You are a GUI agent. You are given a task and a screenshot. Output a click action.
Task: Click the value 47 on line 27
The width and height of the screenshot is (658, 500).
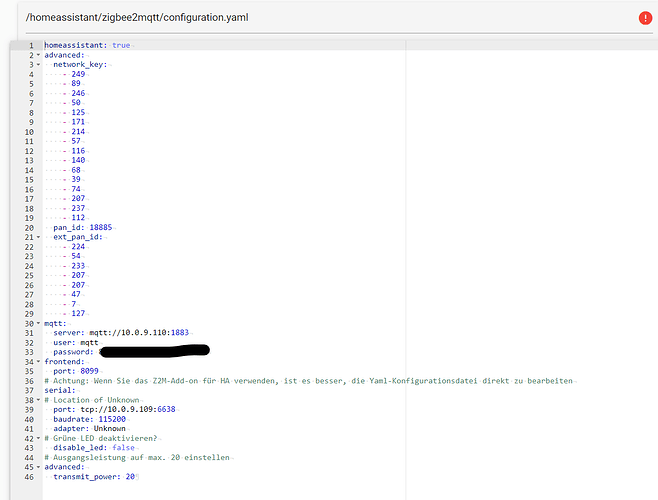[76, 294]
